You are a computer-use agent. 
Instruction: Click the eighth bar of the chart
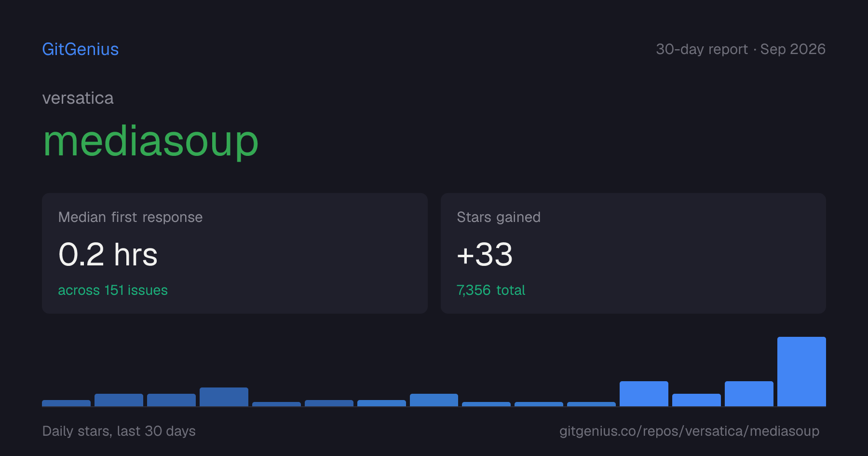[434, 400]
